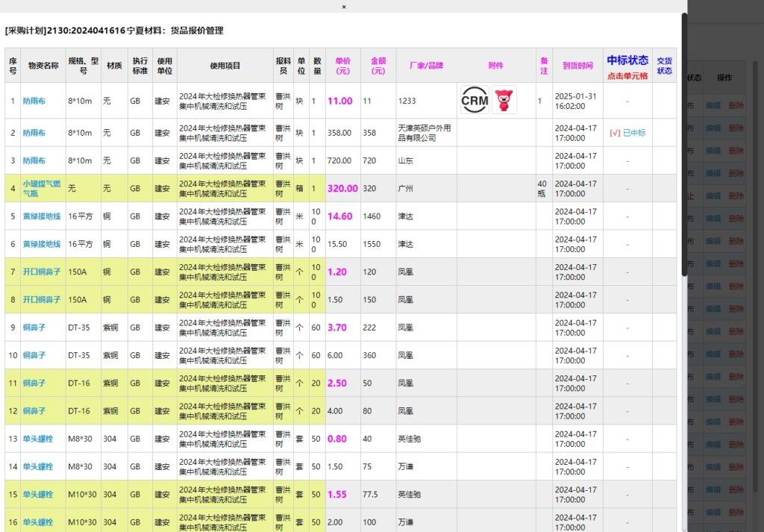Close the dialog with the top × icon

344,7
